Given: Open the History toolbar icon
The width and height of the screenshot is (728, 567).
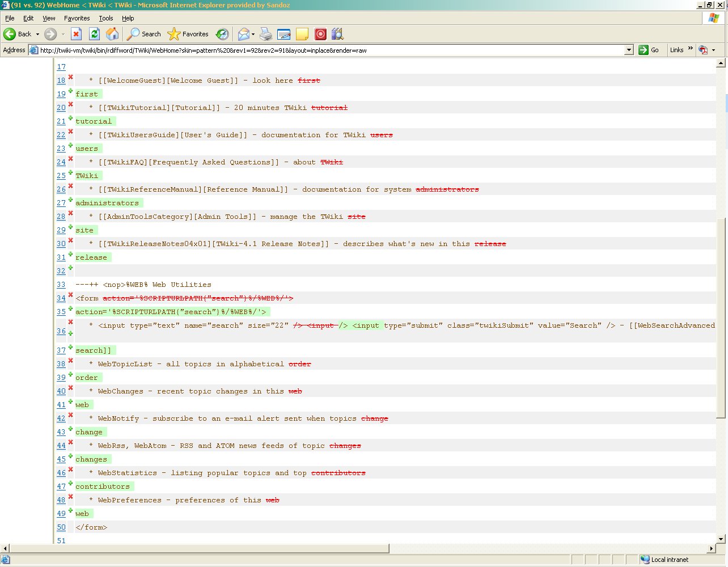Looking at the screenshot, I should 222,34.
